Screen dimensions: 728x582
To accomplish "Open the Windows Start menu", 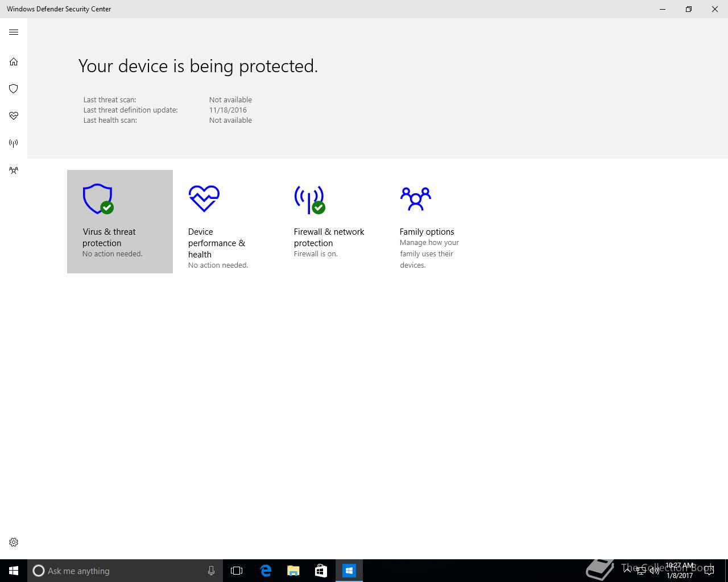I will 14,571.
